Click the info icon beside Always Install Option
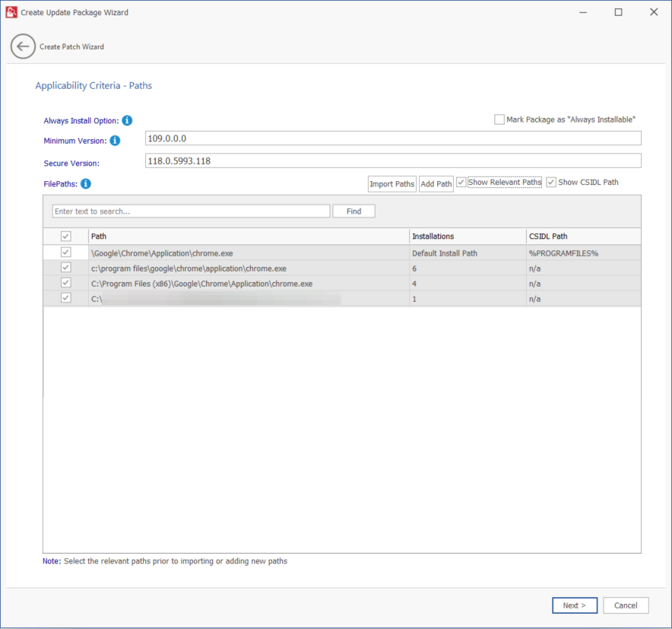The width and height of the screenshot is (672, 629). point(127,121)
